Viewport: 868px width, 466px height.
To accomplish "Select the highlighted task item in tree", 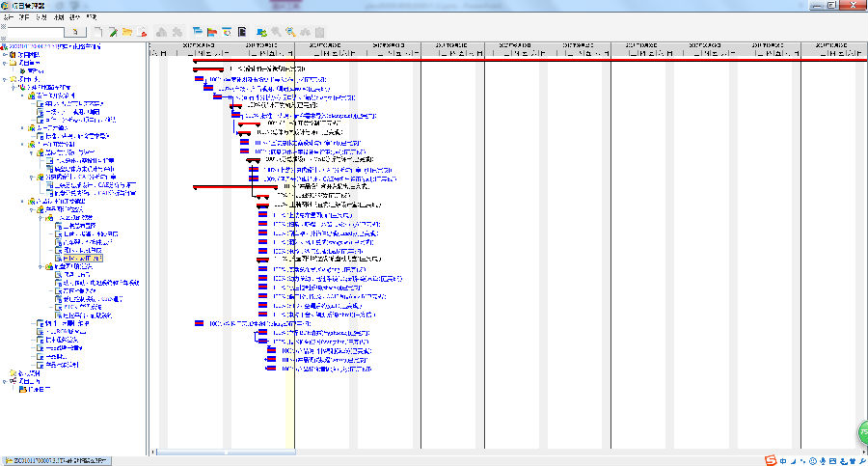I will coord(82,259).
